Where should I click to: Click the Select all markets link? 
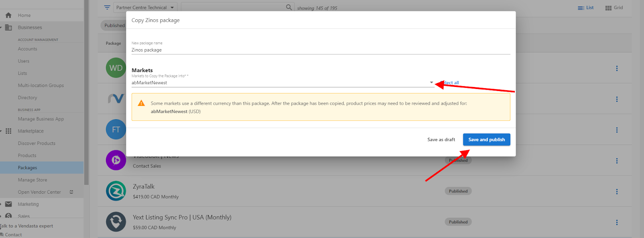click(x=449, y=83)
